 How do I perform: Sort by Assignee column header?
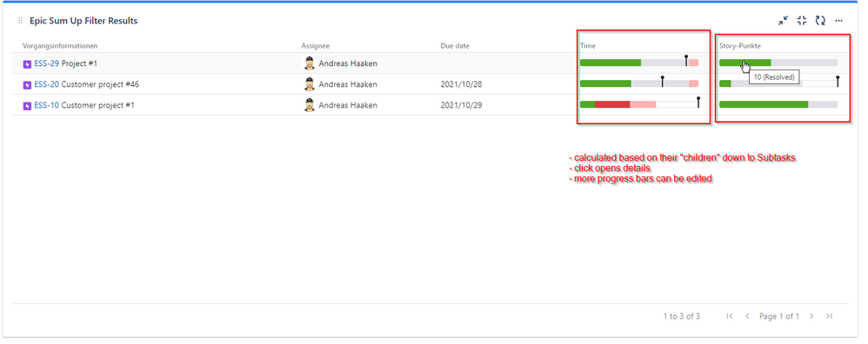pos(315,46)
